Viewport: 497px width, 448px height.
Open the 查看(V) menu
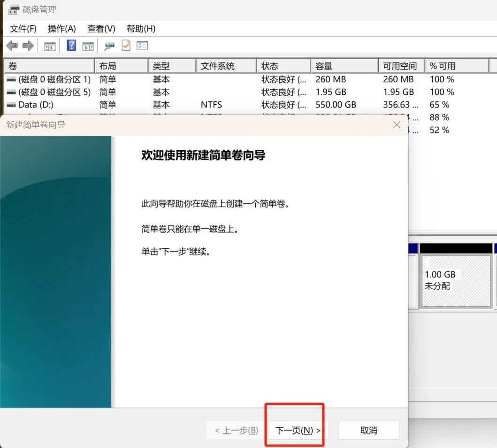tap(101, 29)
